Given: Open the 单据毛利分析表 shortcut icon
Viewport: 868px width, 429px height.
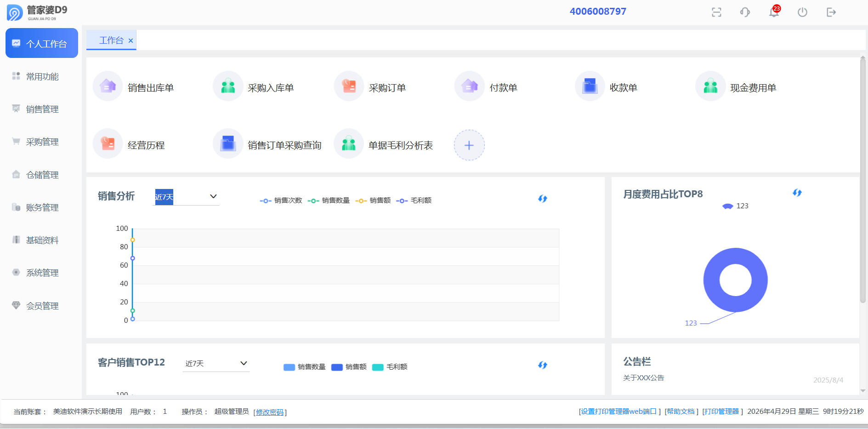Looking at the screenshot, I should pyautogui.click(x=349, y=143).
